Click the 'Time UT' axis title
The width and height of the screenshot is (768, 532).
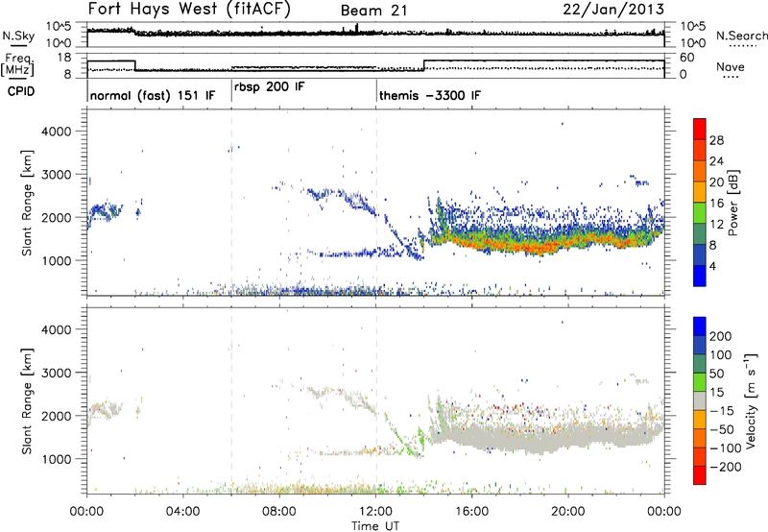tap(375, 525)
